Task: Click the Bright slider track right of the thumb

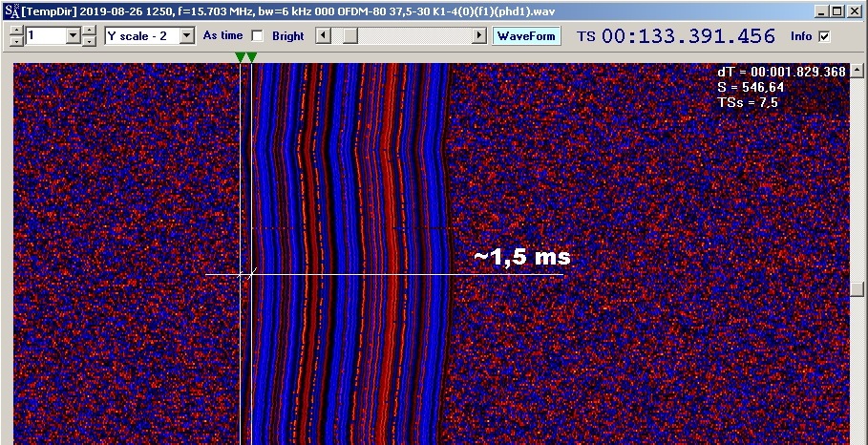Action: [414, 35]
